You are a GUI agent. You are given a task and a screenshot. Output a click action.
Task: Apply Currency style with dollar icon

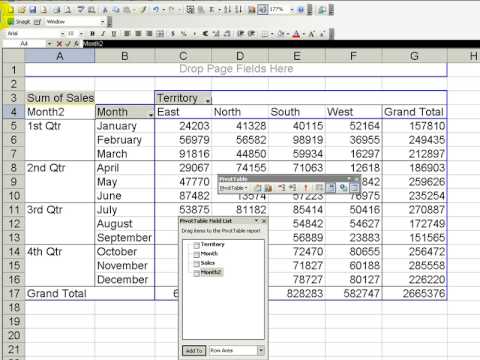[173, 34]
